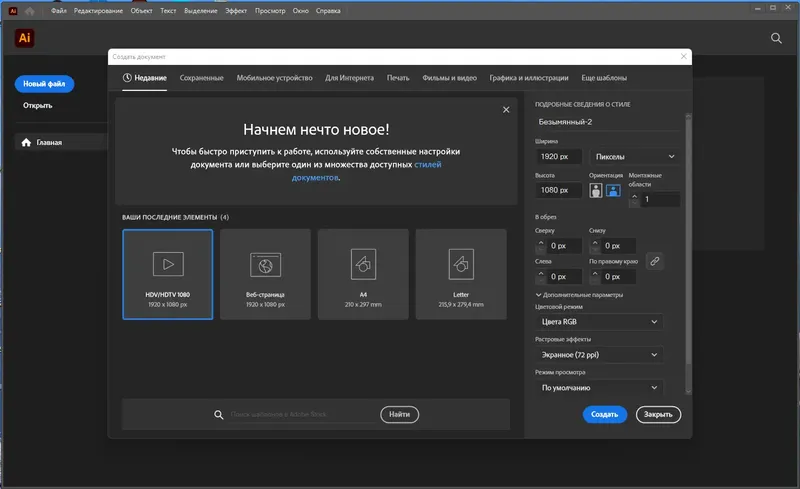Click the Создать button
Viewport: 800px width, 489px height.
pyautogui.click(x=605, y=414)
